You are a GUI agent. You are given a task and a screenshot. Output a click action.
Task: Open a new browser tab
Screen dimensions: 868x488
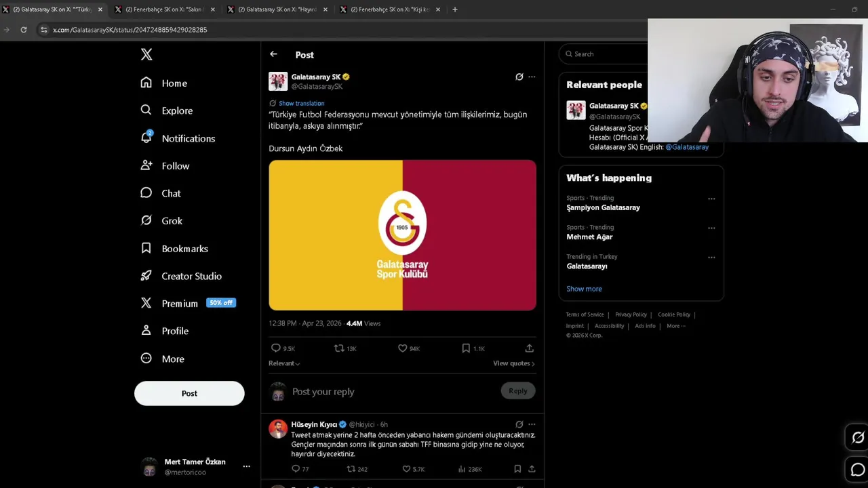(455, 9)
